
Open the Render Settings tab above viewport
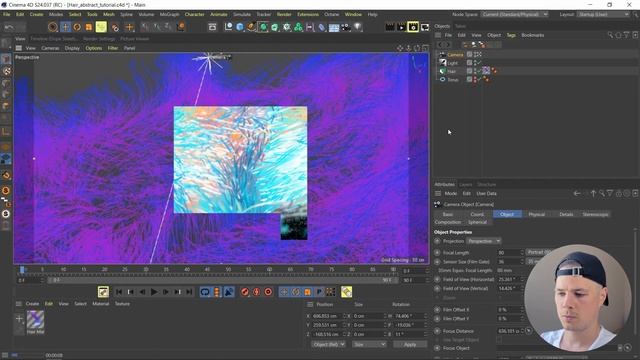pyautogui.click(x=99, y=39)
